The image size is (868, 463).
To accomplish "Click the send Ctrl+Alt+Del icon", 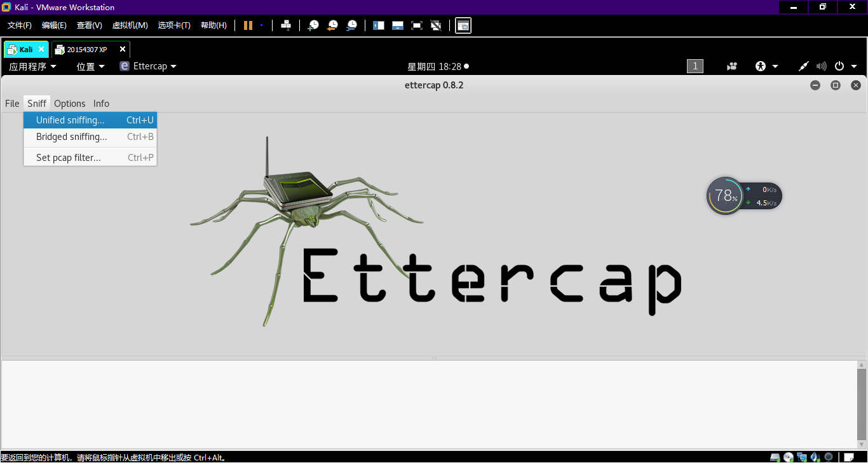I will pos(286,25).
